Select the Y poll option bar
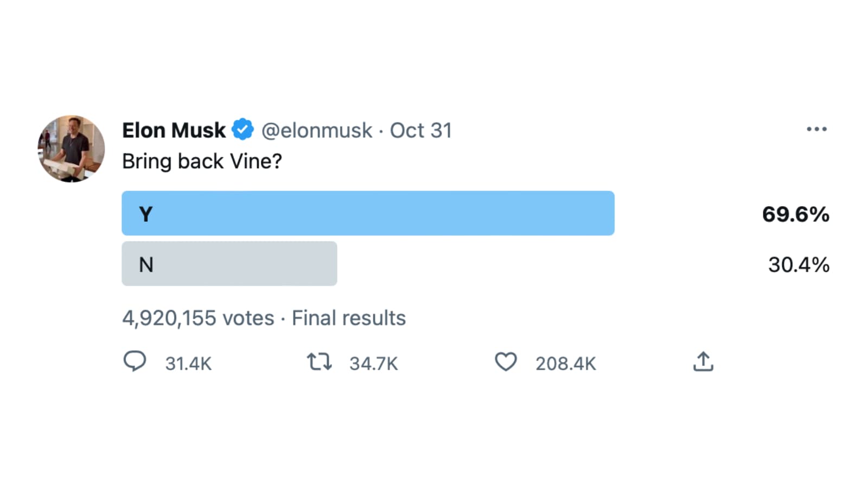Viewport: 868px width, 488px height. (x=368, y=213)
